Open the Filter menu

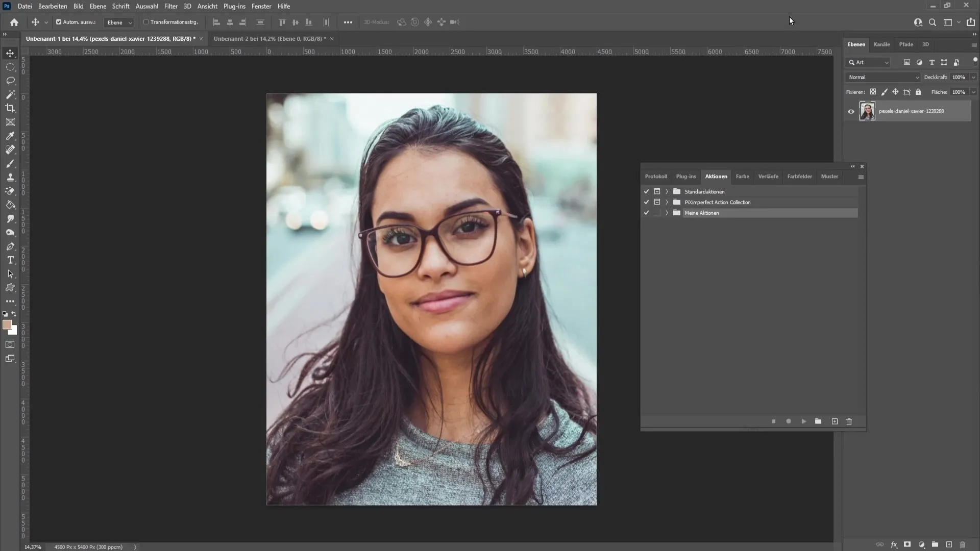[170, 6]
